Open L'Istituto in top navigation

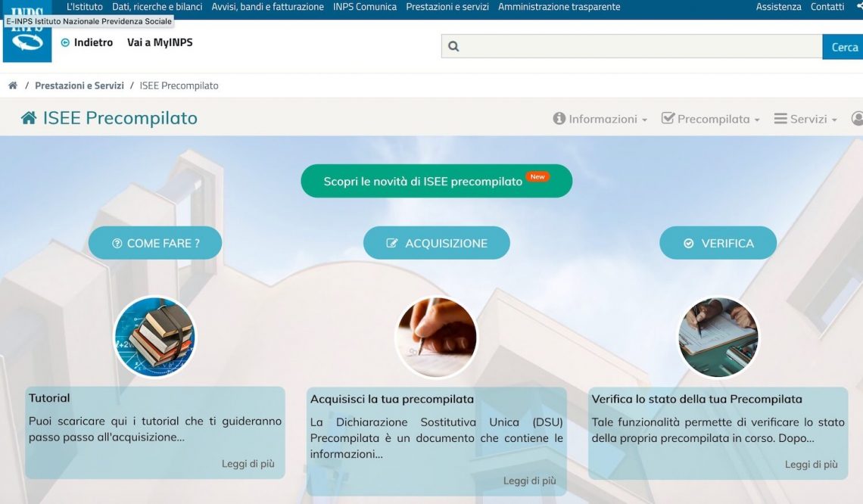[84, 7]
